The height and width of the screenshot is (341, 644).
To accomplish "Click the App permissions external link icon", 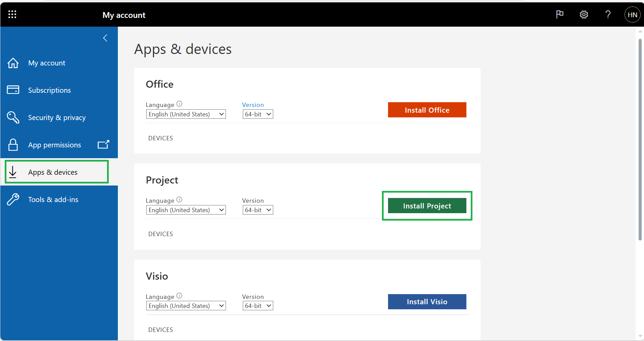I will tap(103, 144).
